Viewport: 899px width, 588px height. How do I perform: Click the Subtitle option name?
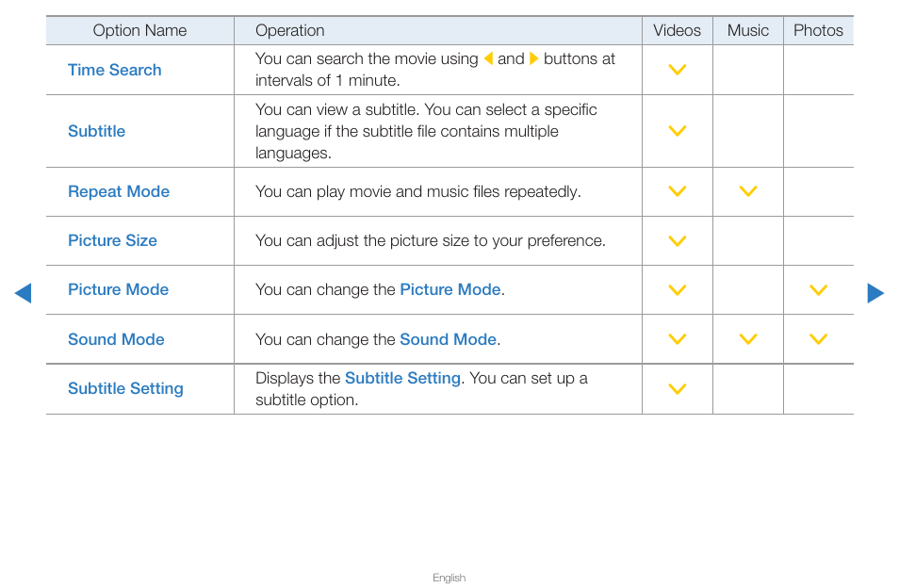(96, 131)
